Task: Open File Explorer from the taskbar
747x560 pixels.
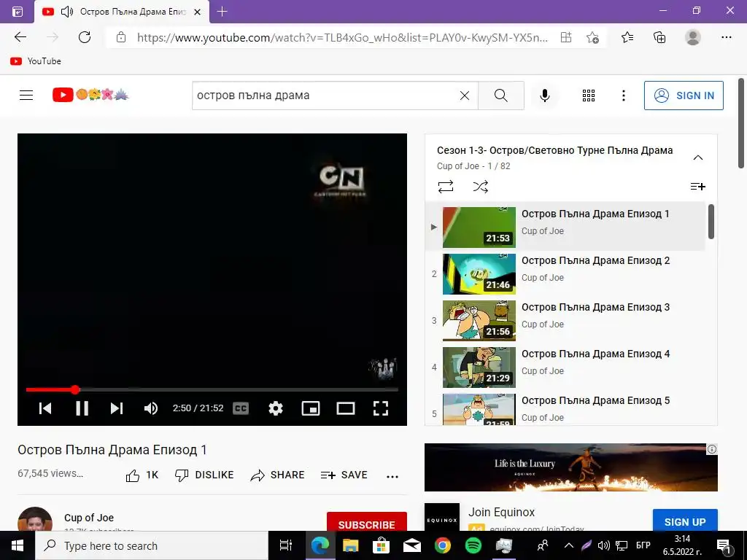Action: pos(351,545)
